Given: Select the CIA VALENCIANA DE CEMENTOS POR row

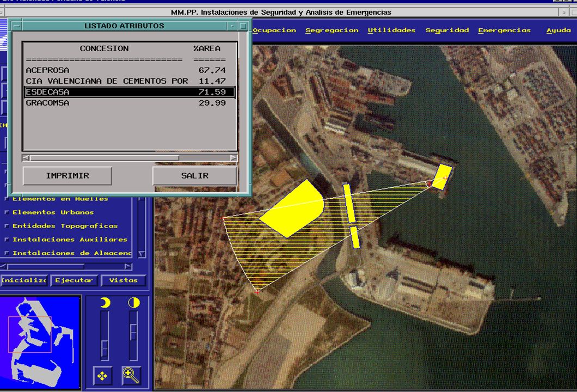Looking at the screenshot, I should [x=130, y=81].
